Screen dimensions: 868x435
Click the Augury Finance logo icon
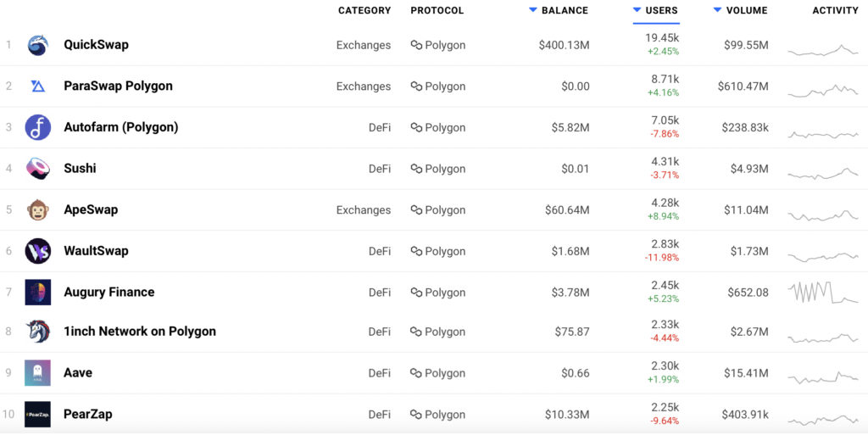(x=37, y=292)
